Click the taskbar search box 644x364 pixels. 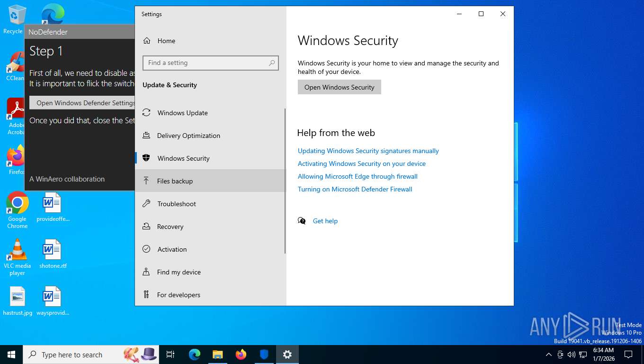(91, 355)
